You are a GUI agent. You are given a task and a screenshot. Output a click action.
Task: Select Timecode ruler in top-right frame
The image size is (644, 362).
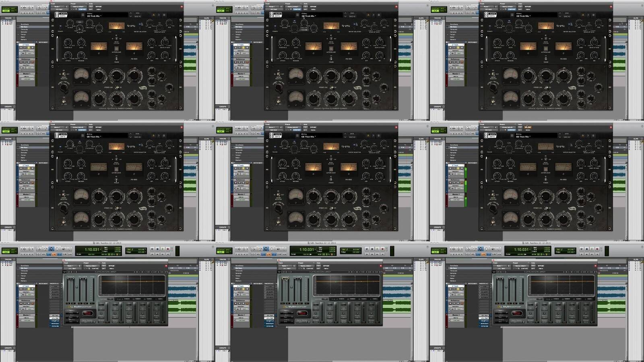point(454,29)
